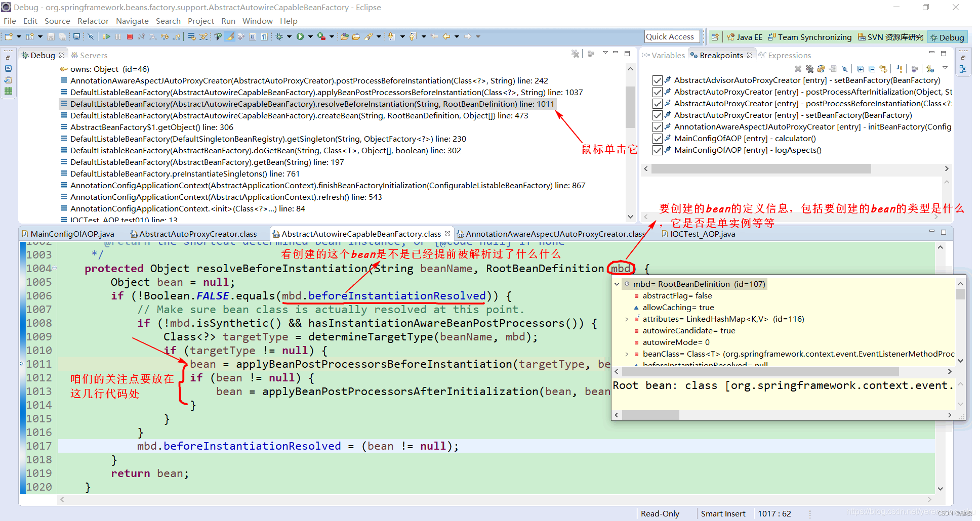This screenshot has height=521, width=980.
Task: Click Add Java Exception Breakpoint icon
Action: point(899,69)
